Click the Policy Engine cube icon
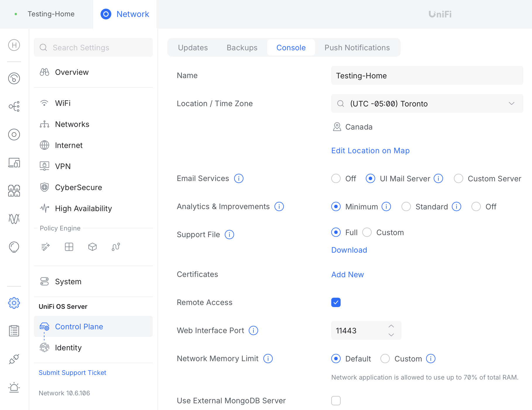The image size is (532, 410). (x=92, y=247)
